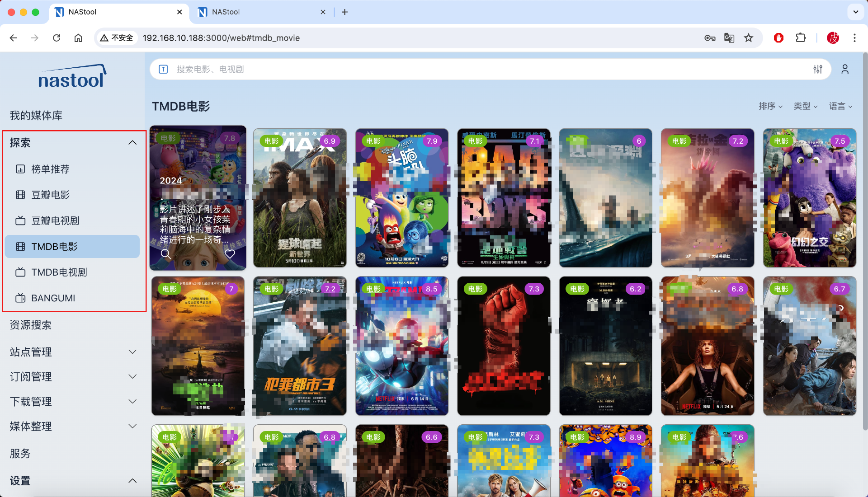Select 豆瓣电影 in the sidebar
This screenshot has width=868, height=497.
point(50,195)
